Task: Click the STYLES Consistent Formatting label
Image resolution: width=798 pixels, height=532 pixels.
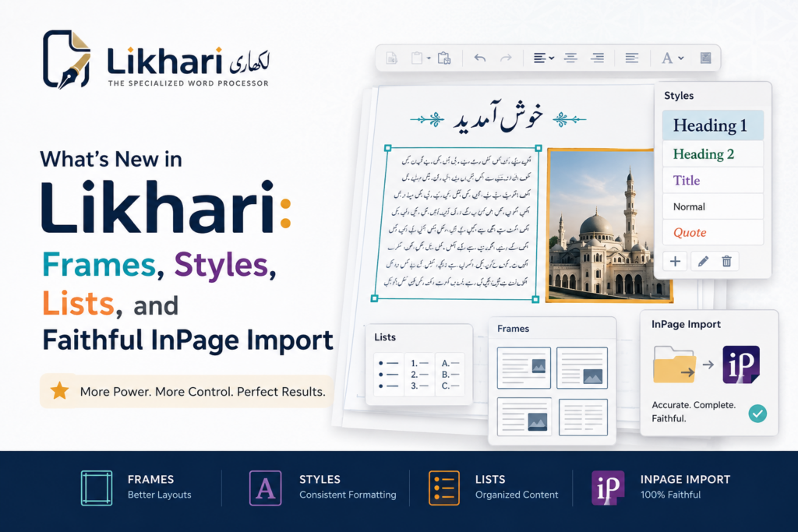Action: [x=348, y=487]
